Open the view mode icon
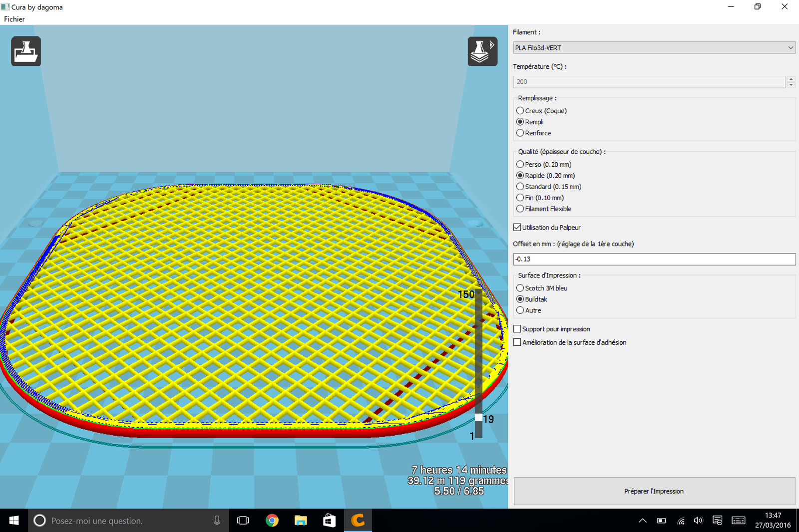Screen dimensions: 799x532 pos(482,51)
